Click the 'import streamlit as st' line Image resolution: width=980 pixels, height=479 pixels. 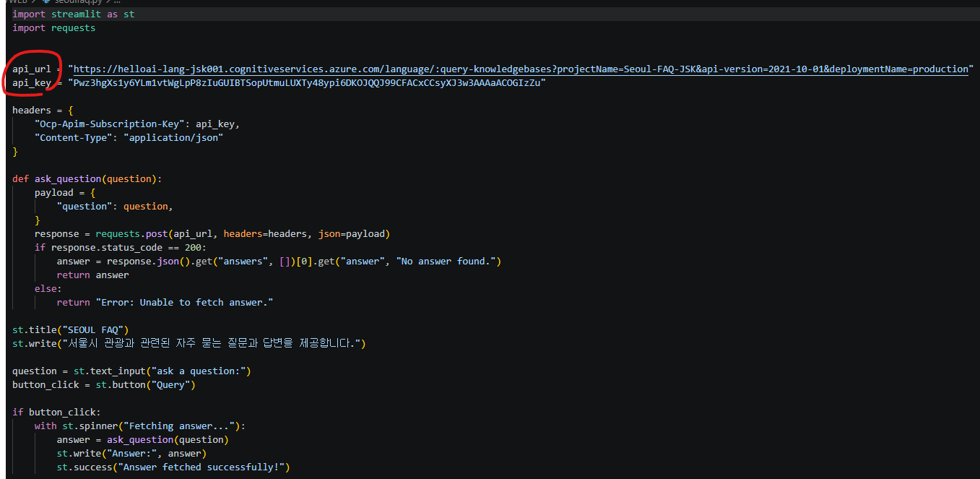tap(73, 14)
